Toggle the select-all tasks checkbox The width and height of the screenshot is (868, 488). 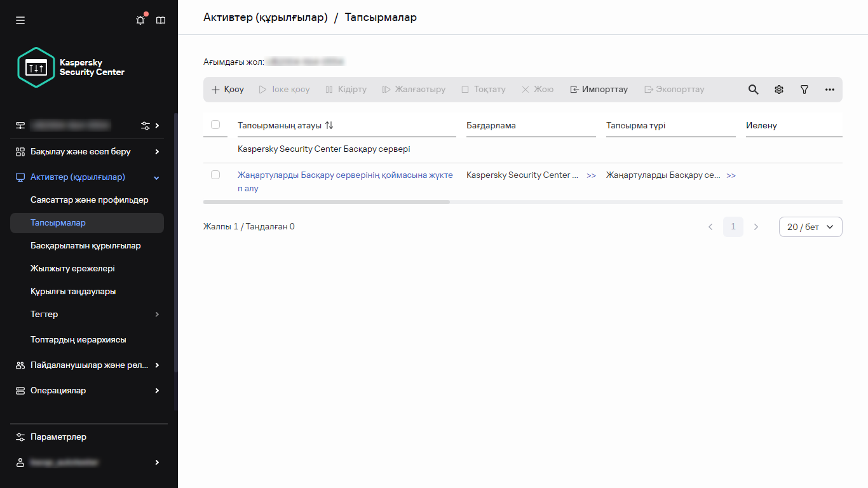click(x=215, y=125)
